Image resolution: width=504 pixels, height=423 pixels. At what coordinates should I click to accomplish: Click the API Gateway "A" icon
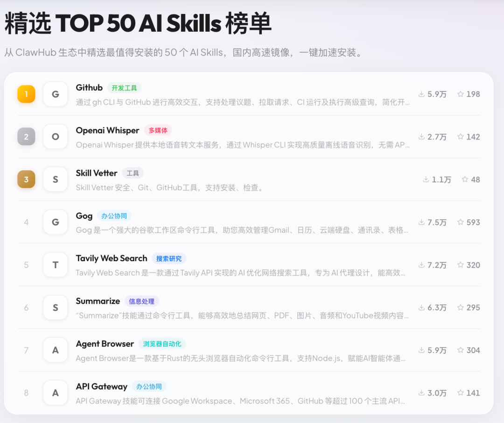point(55,393)
